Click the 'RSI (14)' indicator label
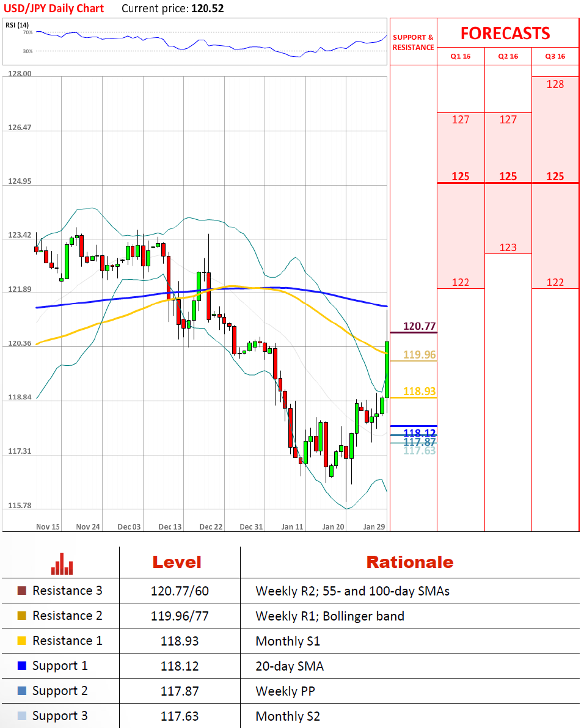584x728 pixels. coord(17,25)
